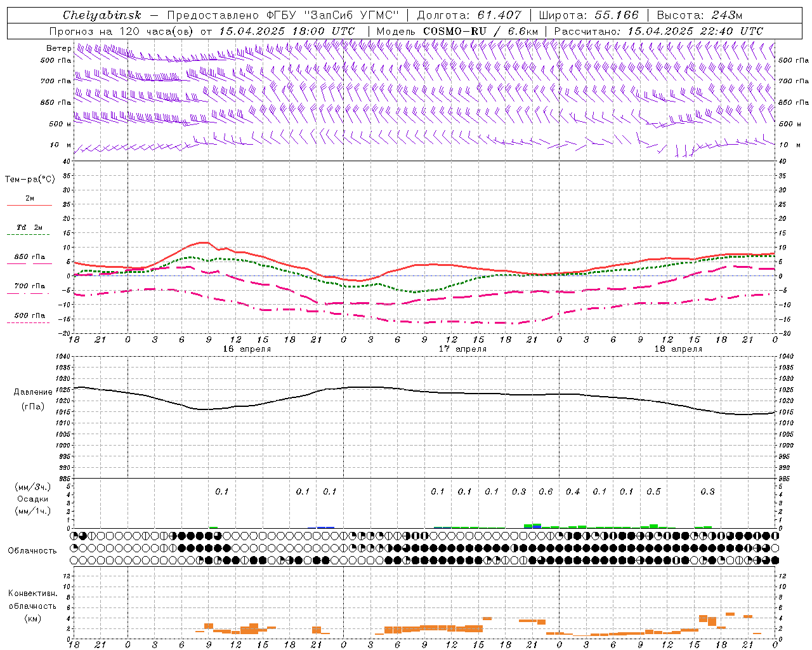Click the '(мм/3ч.)' precipitation unit label

[x=32, y=487]
